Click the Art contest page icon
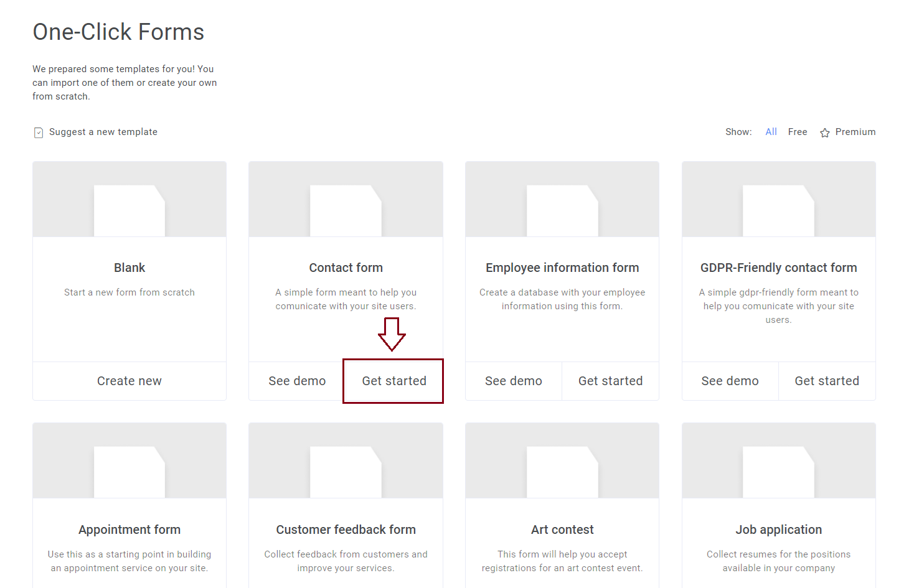Image resolution: width=909 pixels, height=588 pixels. pos(562,472)
